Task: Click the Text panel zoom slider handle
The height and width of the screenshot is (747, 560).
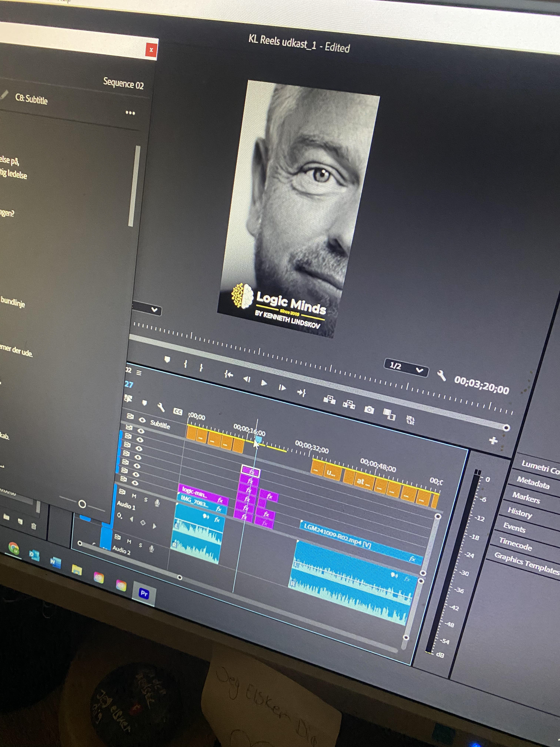Action: tap(82, 504)
